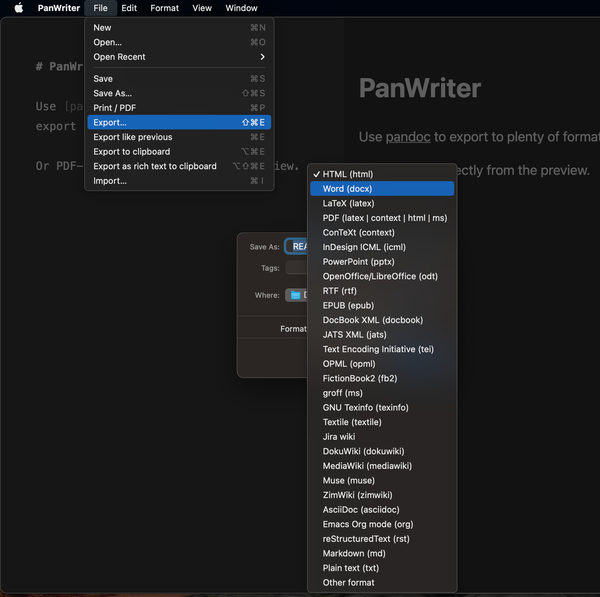The height and width of the screenshot is (597, 600).
Task: Select PDF (latex | context | html | ms)
Action: pos(382,218)
